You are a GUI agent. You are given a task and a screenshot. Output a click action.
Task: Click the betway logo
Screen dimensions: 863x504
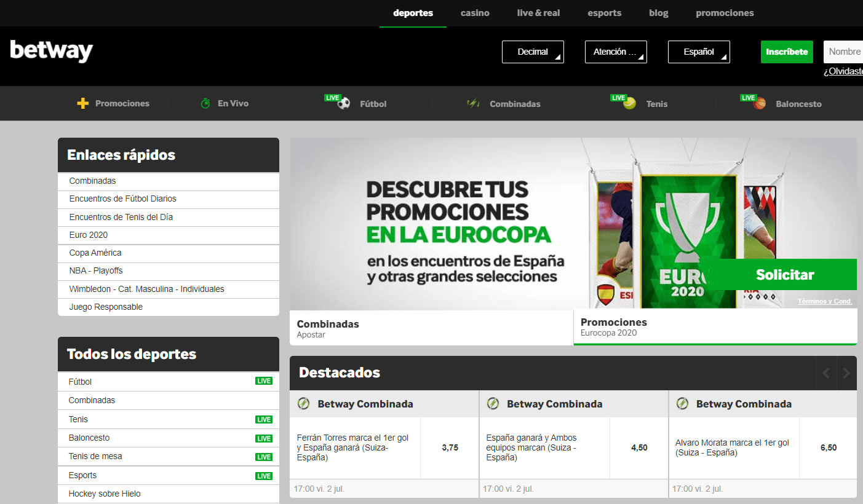[x=52, y=51]
